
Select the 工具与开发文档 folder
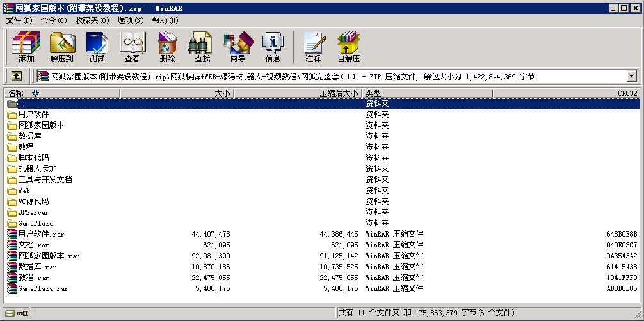point(45,180)
